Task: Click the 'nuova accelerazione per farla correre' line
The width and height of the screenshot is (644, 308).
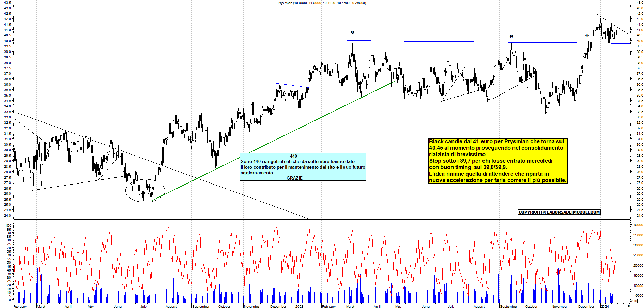Action: (497, 180)
